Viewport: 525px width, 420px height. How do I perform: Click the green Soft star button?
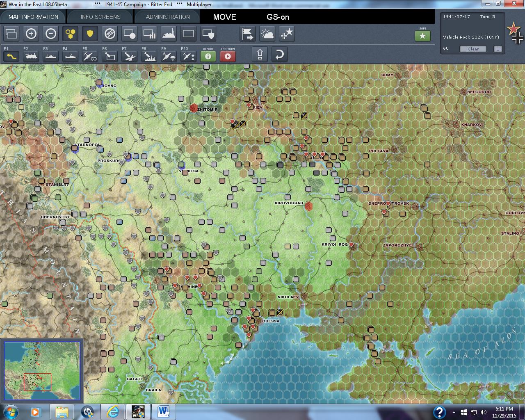423,36
